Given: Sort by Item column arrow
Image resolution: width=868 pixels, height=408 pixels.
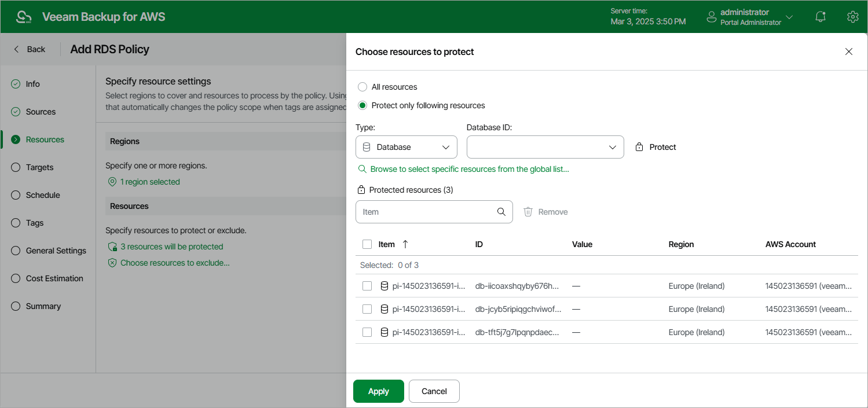Looking at the screenshot, I should [405, 244].
